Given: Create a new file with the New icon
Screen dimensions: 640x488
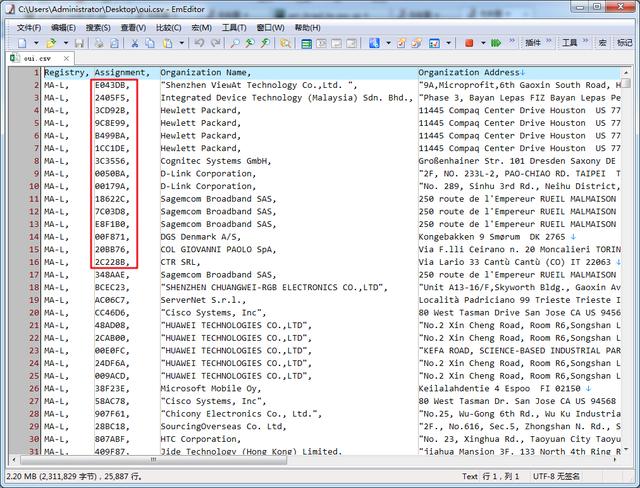Looking at the screenshot, I should pyautogui.click(x=23, y=42).
